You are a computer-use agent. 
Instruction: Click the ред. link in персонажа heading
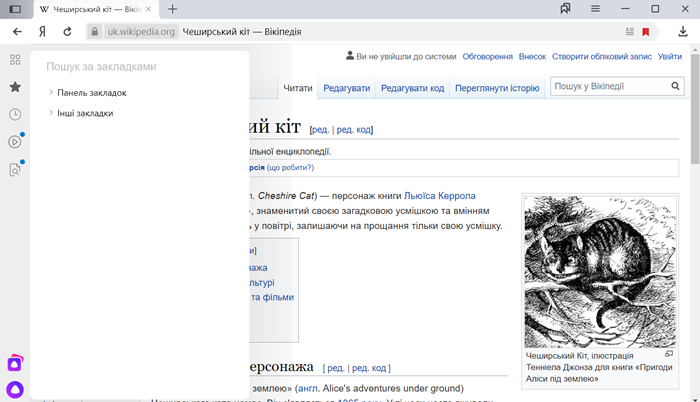[x=336, y=368]
